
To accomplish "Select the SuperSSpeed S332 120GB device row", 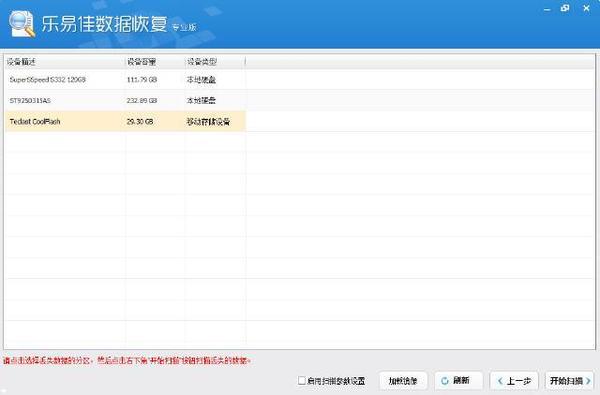I will point(125,80).
